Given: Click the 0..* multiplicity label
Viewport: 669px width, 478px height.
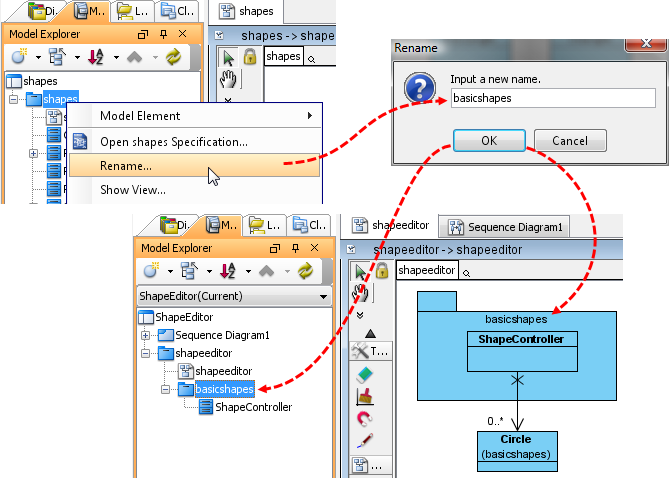Looking at the screenshot, I should tap(495, 421).
